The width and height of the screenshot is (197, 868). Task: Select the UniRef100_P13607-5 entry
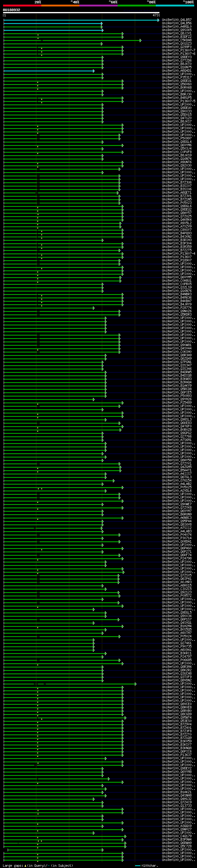[x=179, y=101]
